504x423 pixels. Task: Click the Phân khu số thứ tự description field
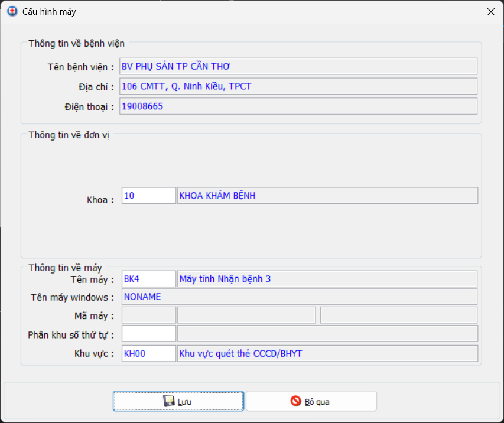point(327,334)
